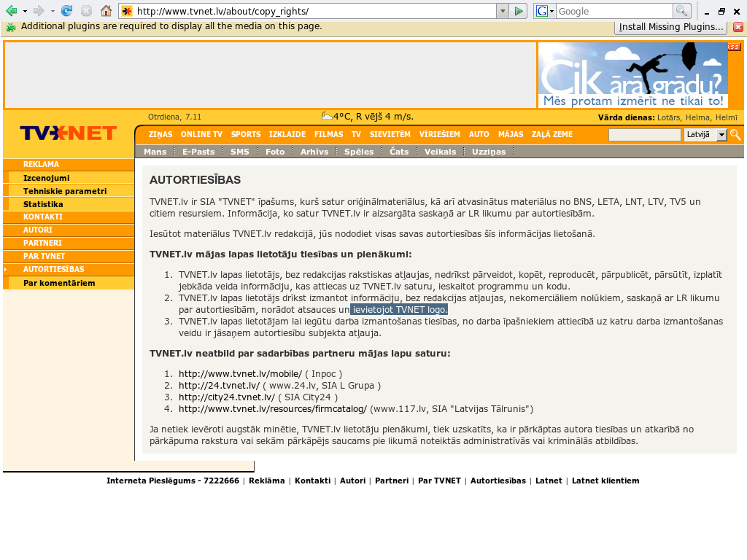Viewport: 747px width, 560px height.
Task: Click the green Go button beside address bar
Action: pos(519,11)
